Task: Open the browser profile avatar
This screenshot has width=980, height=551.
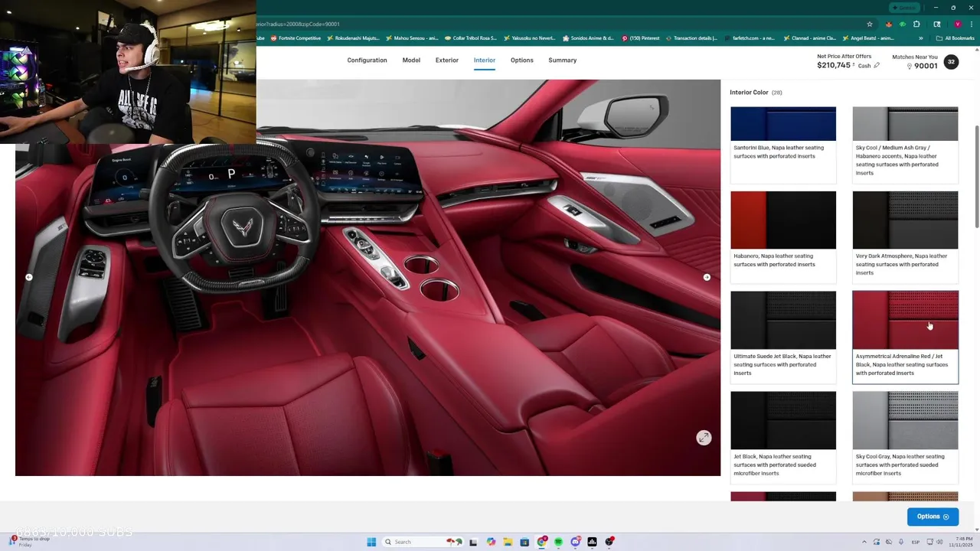Action: coord(957,24)
